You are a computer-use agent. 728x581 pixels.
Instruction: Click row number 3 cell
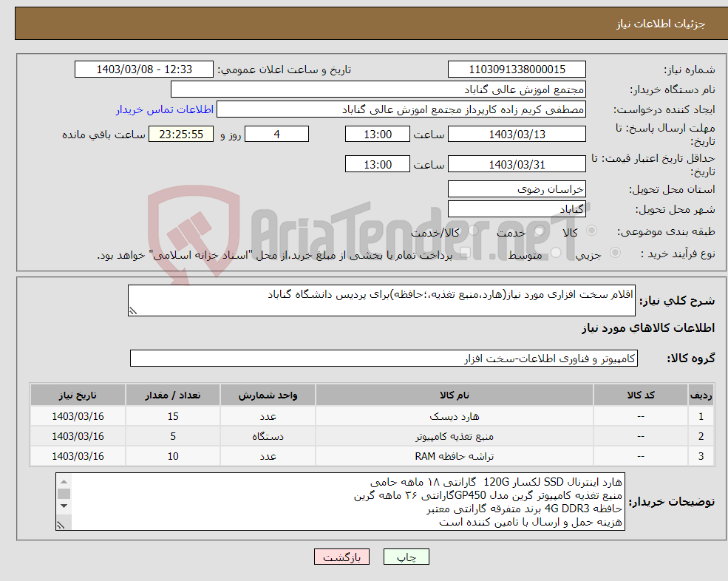pyautogui.click(x=701, y=456)
